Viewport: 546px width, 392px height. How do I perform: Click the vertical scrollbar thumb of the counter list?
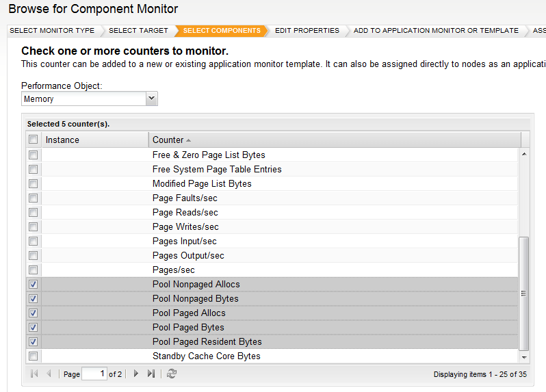coord(525,293)
